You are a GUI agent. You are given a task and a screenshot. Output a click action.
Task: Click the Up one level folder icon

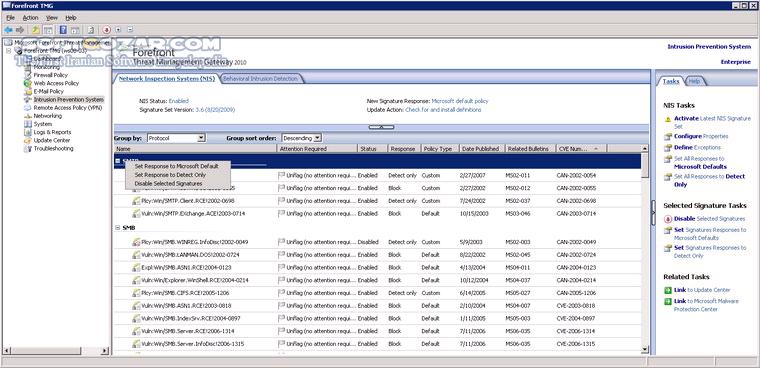click(x=36, y=30)
